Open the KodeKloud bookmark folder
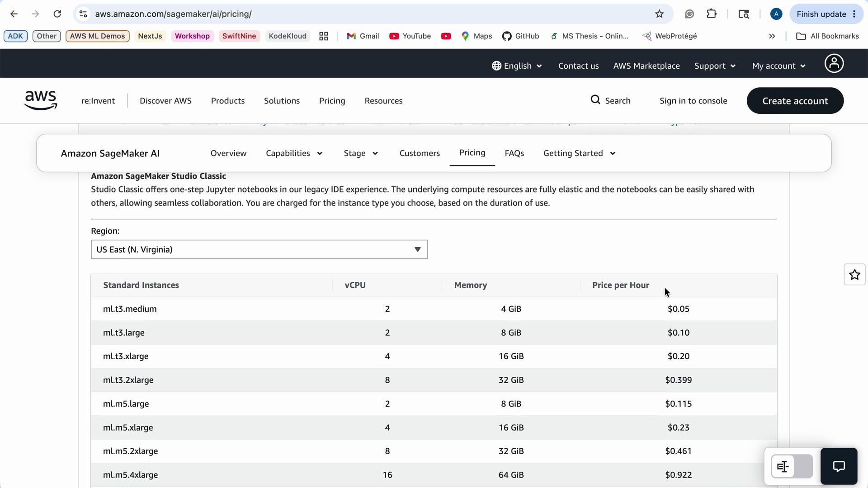 [288, 36]
